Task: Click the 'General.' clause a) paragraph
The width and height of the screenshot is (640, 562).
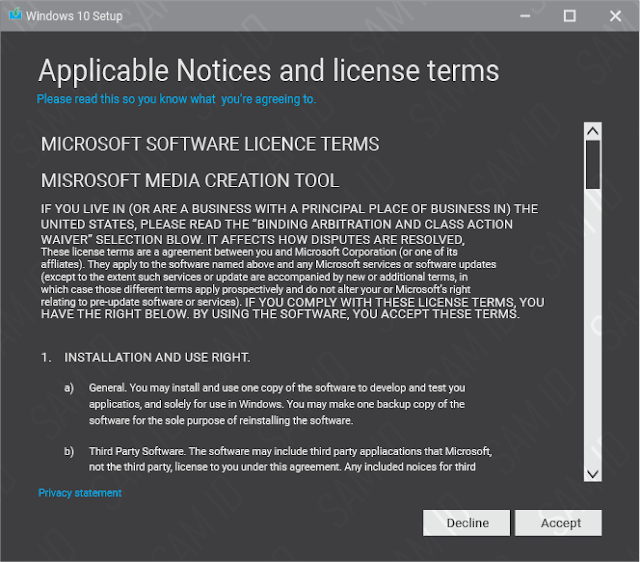Action: coord(277,404)
